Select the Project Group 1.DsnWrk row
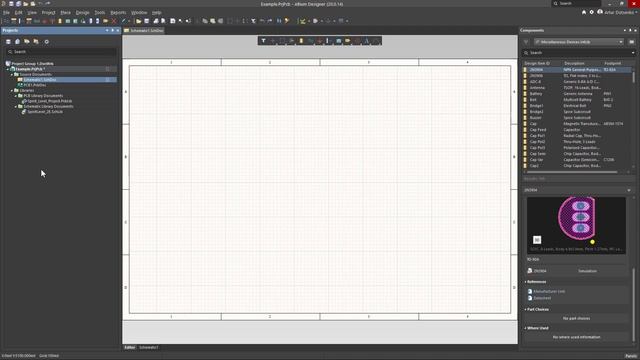This screenshot has height=360, width=640. click(x=33, y=64)
